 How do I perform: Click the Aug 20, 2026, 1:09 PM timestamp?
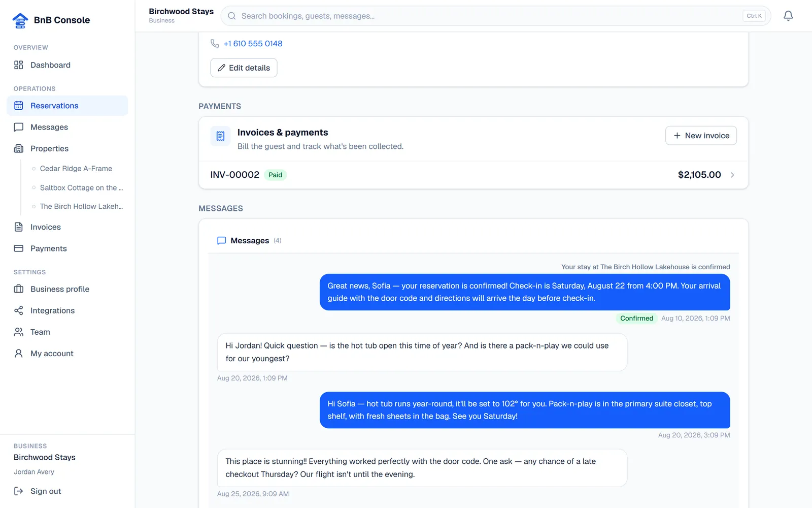pos(252,378)
